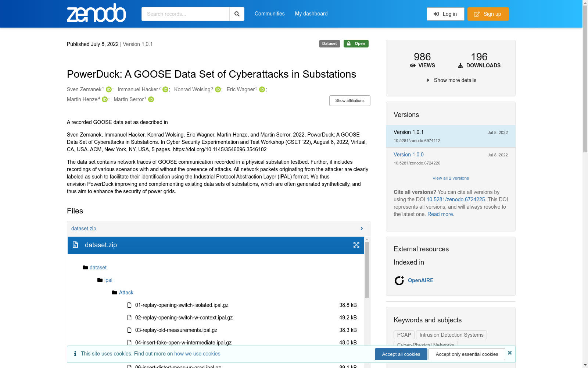Click the Zenodo logo
Screen dimensions: 588x368
[x=96, y=13]
